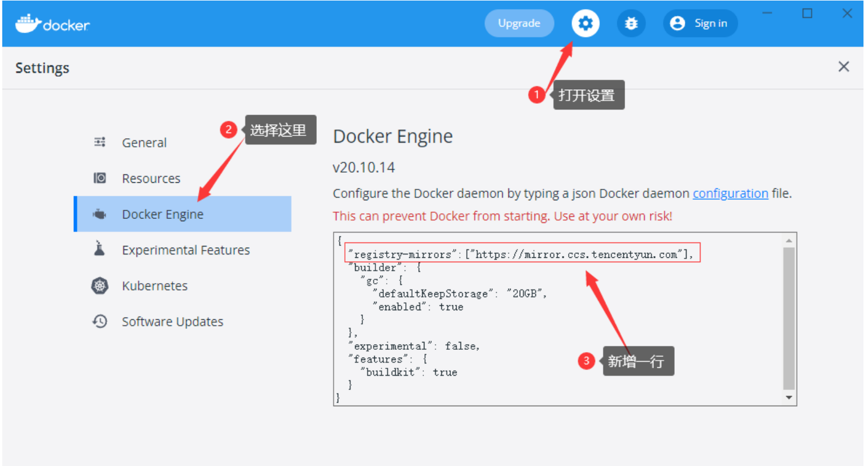This screenshot has width=868, height=466.
Task: Click the v20.10.14 version text
Action: [364, 168]
